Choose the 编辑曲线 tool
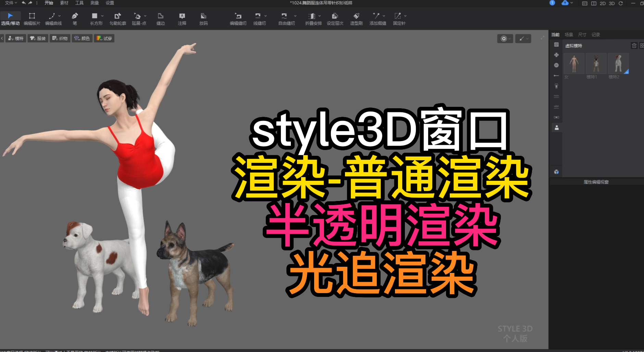 click(x=53, y=19)
